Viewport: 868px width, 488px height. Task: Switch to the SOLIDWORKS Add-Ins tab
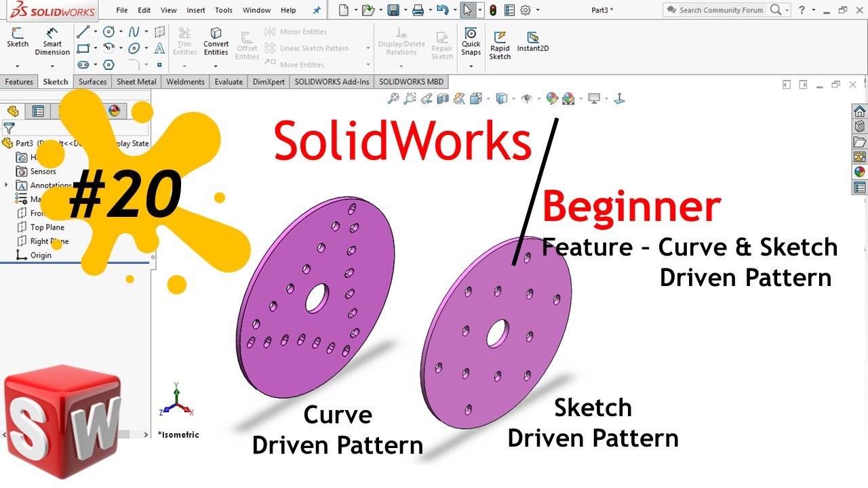332,82
